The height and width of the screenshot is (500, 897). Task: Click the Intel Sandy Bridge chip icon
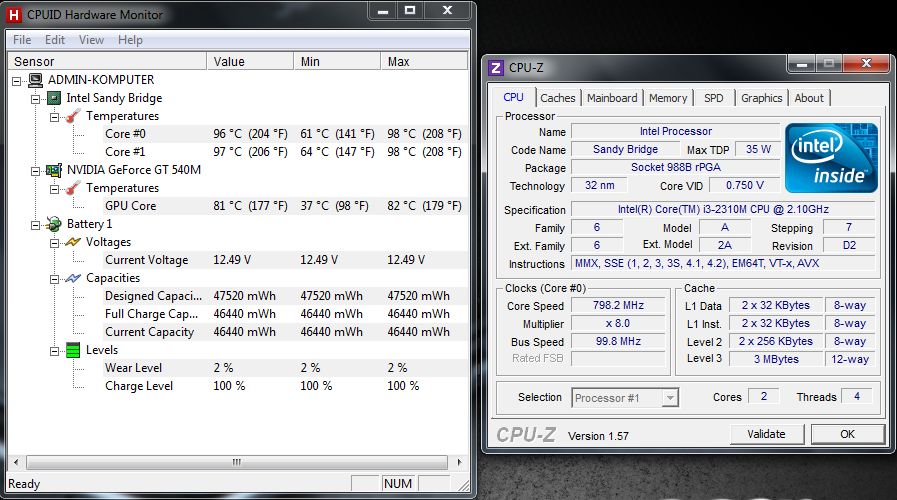(x=54, y=98)
